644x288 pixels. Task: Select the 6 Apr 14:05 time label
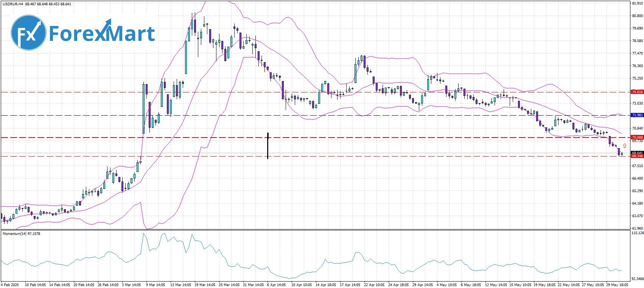[277, 284]
